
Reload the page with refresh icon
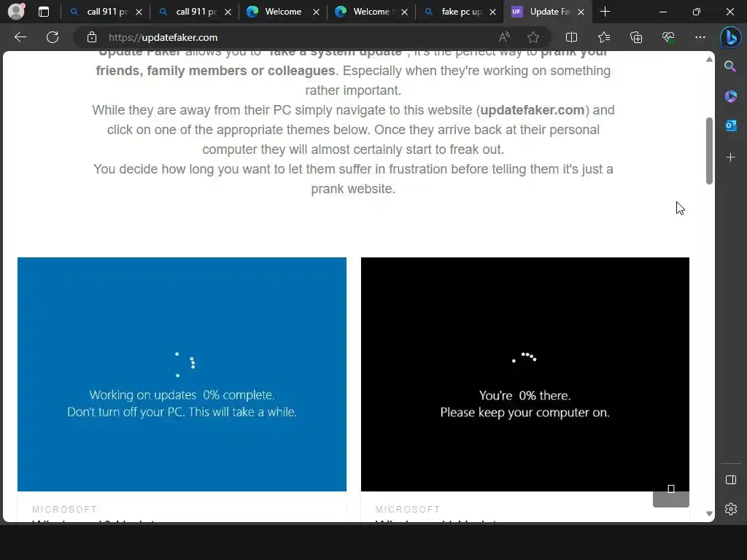tap(53, 37)
